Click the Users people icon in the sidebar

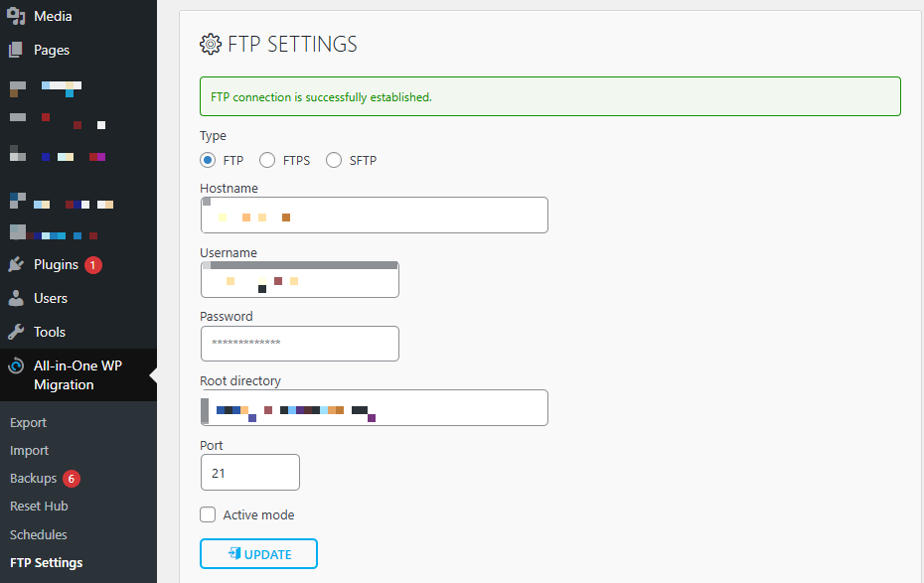[x=17, y=298]
